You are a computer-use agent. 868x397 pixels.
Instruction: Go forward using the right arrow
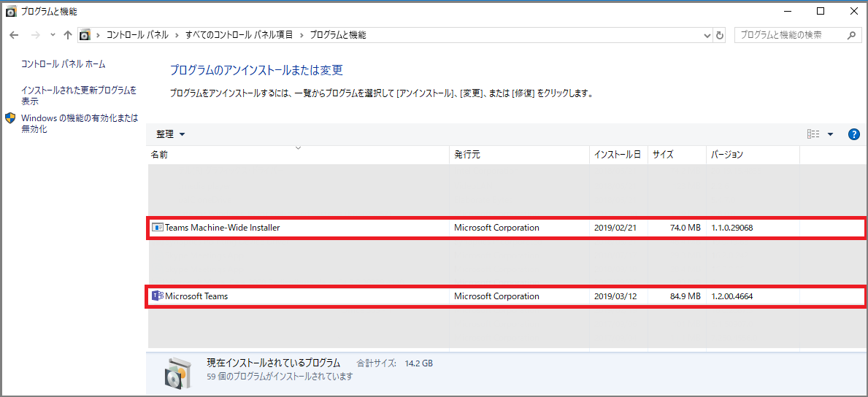point(35,35)
